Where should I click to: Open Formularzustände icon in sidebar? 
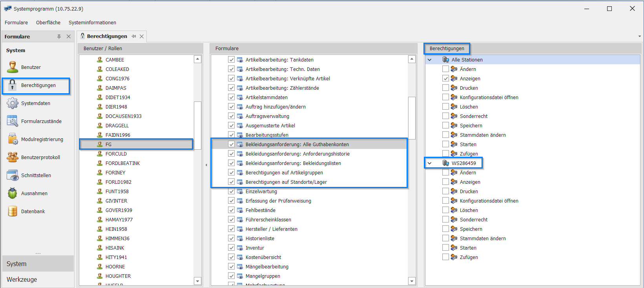click(x=13, y=121)
